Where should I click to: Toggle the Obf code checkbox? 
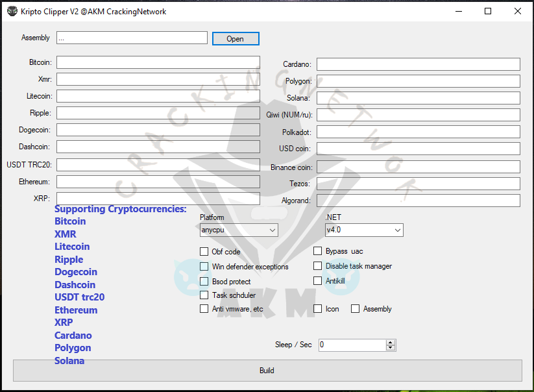[204, 251]
